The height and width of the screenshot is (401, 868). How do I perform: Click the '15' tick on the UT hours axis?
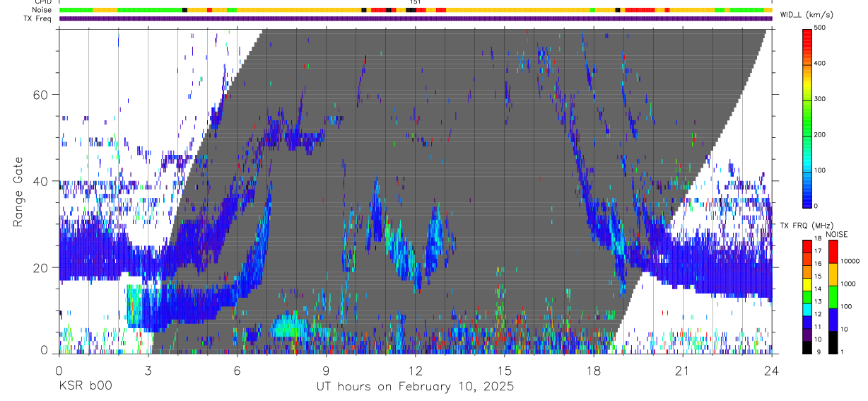coord(504,371)
